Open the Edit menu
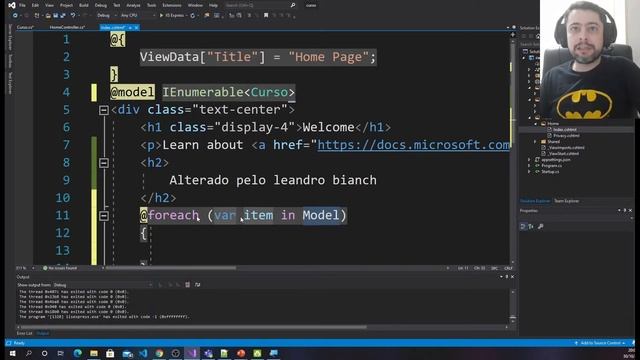The image size is (640, 360). (35, 5)
